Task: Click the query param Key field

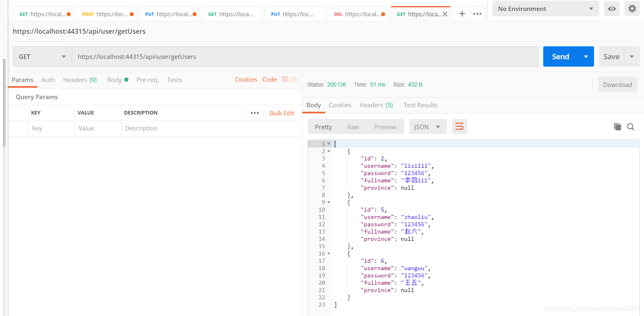Action: point(51,128)
